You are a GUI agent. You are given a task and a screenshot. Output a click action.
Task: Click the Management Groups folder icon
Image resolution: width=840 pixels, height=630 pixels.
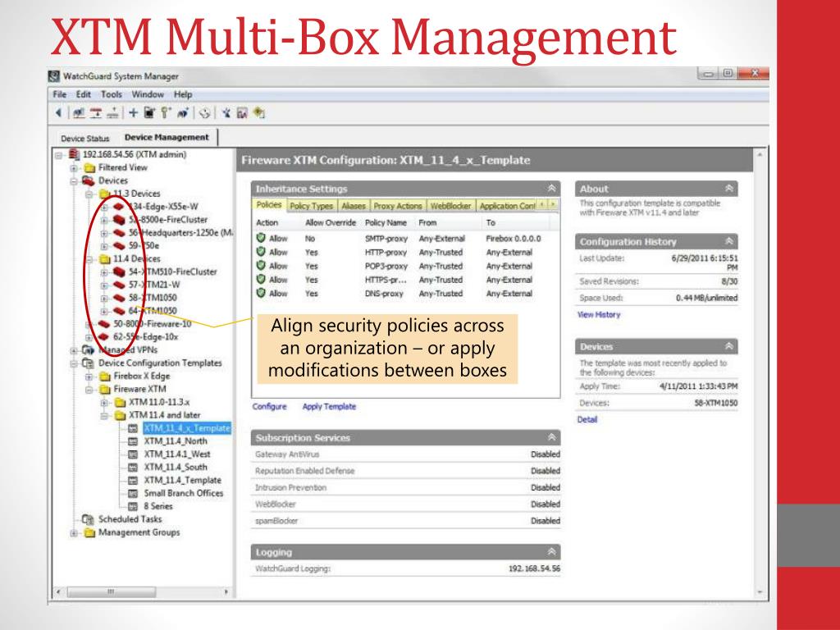click(x=89, y=532)
